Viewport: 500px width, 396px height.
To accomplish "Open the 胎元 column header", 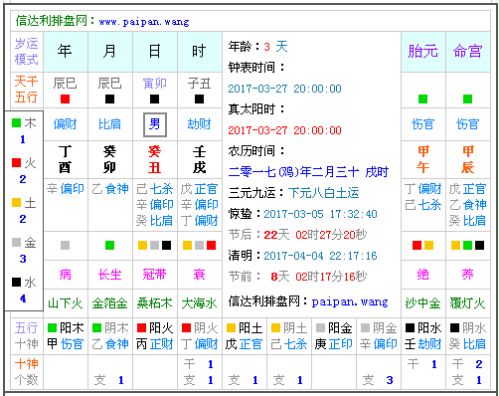I will click(x=423, y=52).
